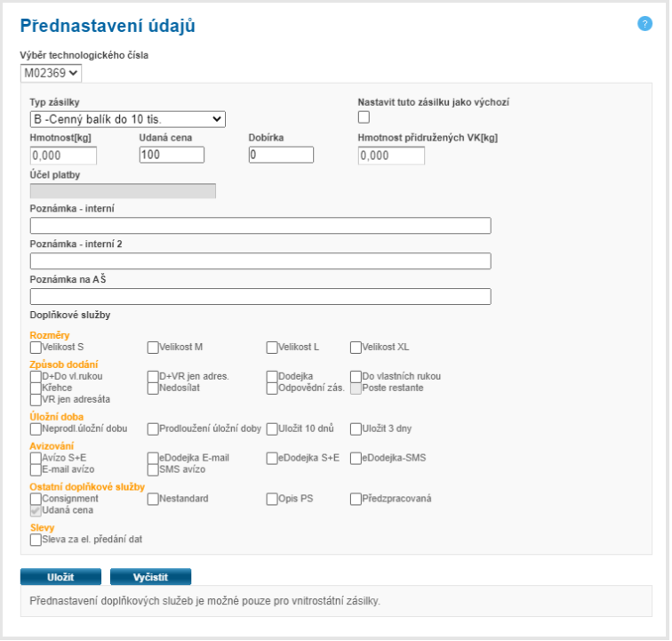Check Sleva za el. předání dat

click(x=36, y=540)
